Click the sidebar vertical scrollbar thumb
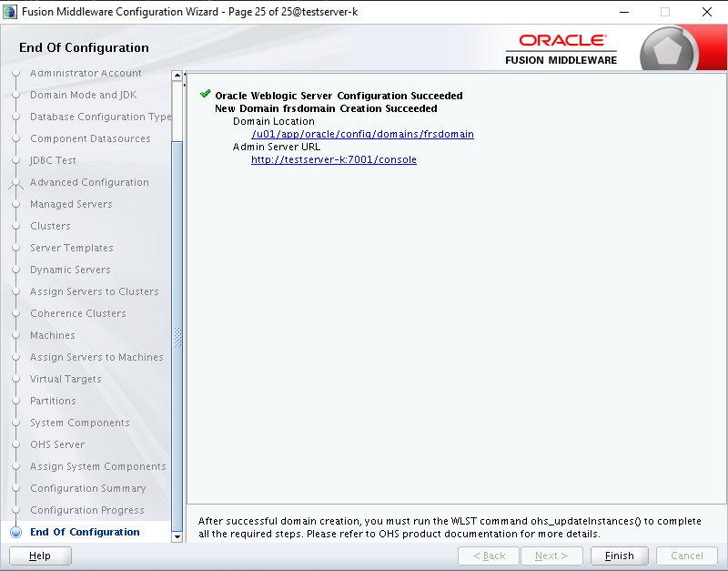Viewport: 728px width, 571px height. 177,336
